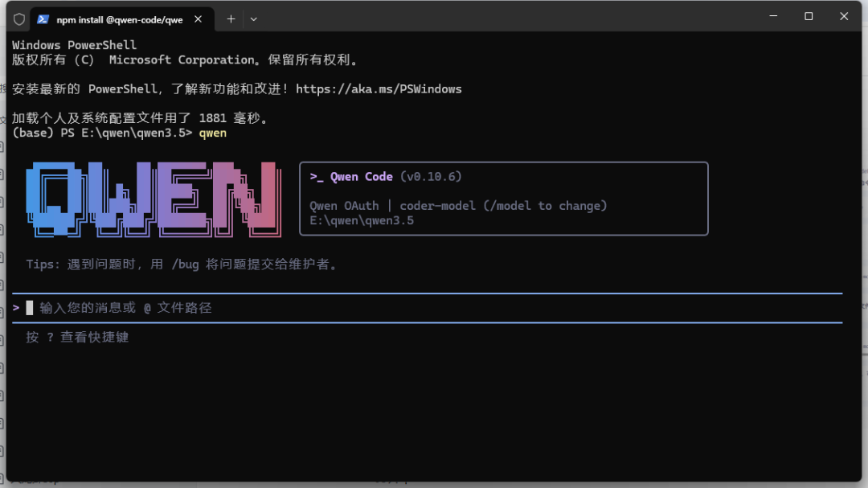Maximize the terminal window
The height and width of the screenshot is (488, 868).
click(x=809, y=16)
